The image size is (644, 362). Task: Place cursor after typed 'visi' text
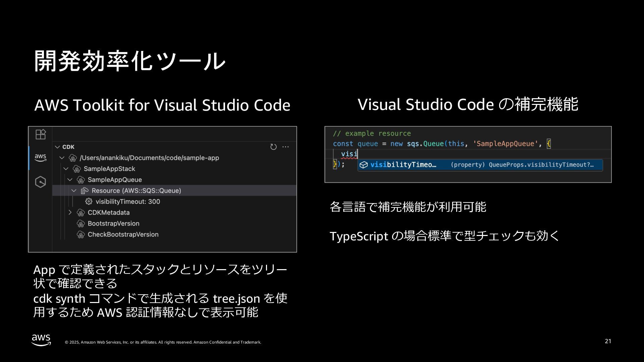(357, 154)
